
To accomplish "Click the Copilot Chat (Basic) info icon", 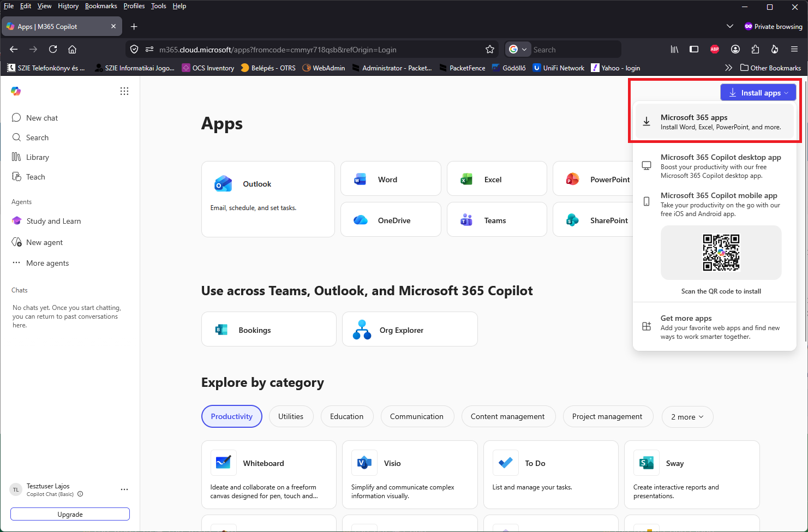I will [x=80, y=494].
